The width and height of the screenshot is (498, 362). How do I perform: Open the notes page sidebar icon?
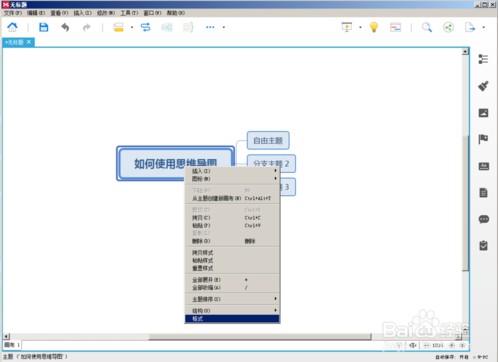coord(483,193)
